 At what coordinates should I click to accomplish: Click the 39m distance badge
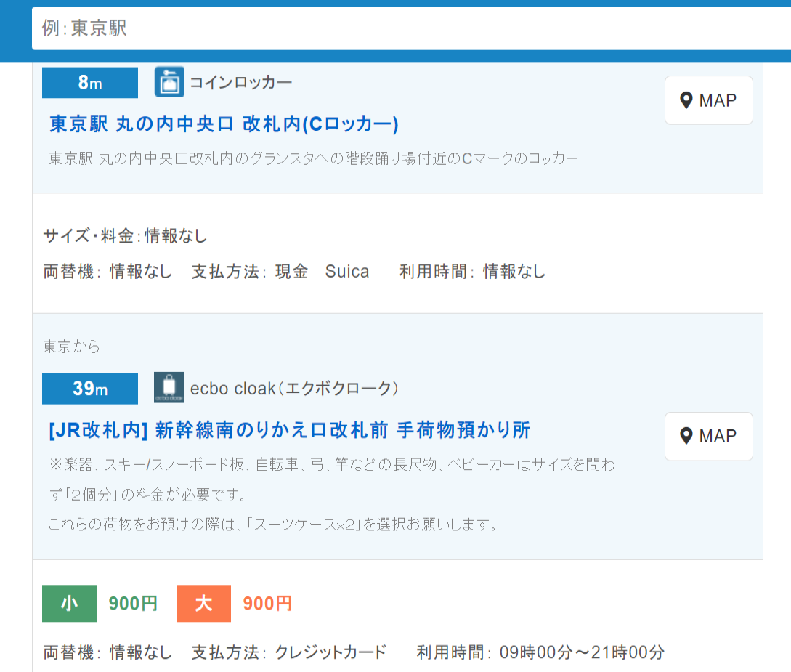click(x=90, y=389)
